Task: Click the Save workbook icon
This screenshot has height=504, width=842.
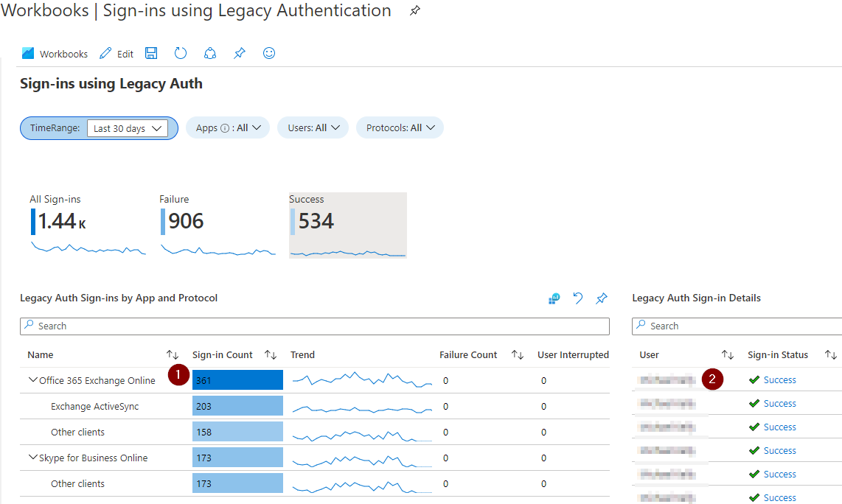Action: point(151,53)
